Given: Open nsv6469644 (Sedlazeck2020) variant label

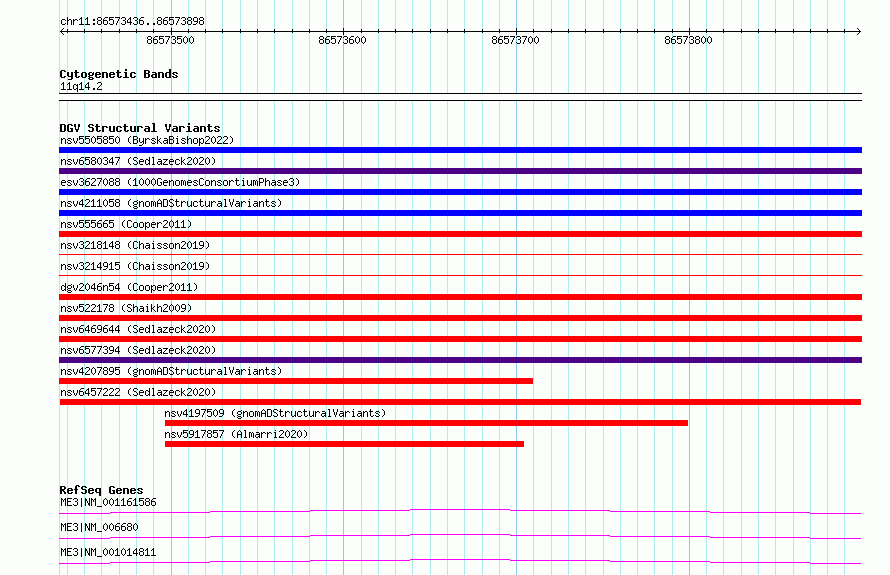Looking at the screenshot, I should click(138, 329).
